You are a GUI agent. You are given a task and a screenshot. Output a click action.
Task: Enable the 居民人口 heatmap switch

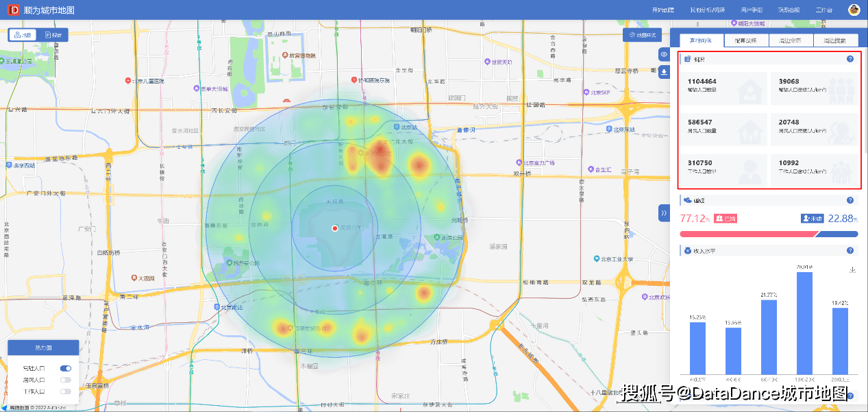click(x=66, y=380)
